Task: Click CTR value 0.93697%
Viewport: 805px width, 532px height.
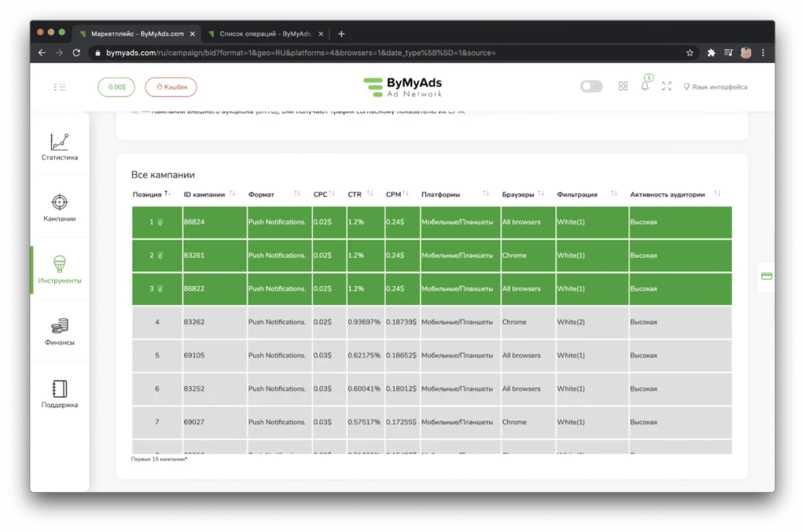Action: pyautogui.click(x=364, y=322)
